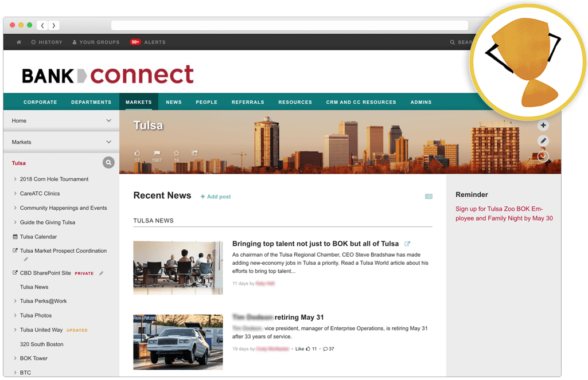Open the Resources nav tab
This screenshot has height=380, width=588.
click(x=295, y=102)
